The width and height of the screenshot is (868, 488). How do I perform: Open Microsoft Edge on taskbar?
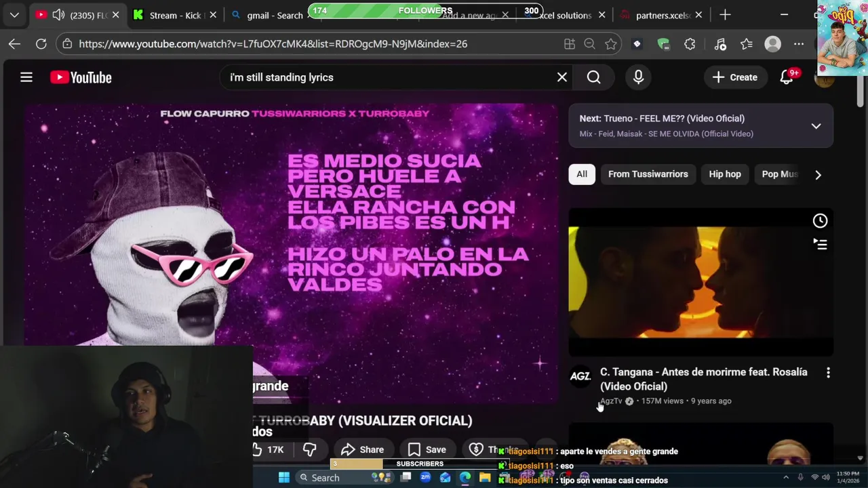click(x=465, y=477)
